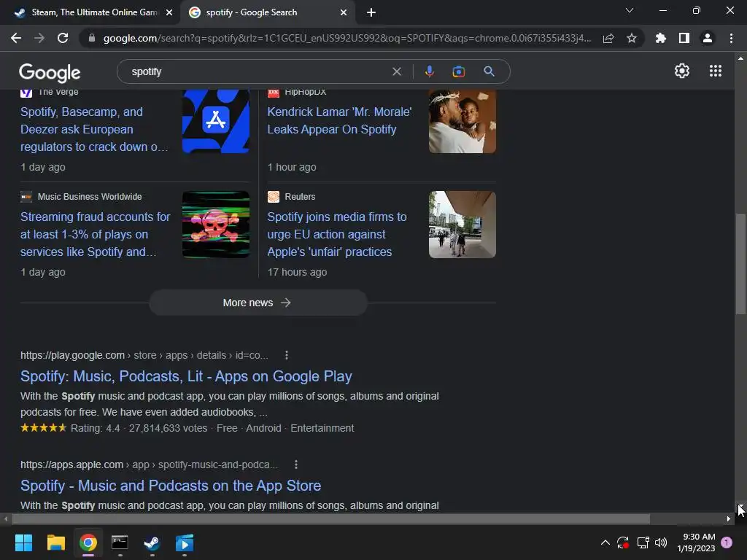Open the notification badge in the tray
Viewport: 747px width, 560px height.
(727, 542)
